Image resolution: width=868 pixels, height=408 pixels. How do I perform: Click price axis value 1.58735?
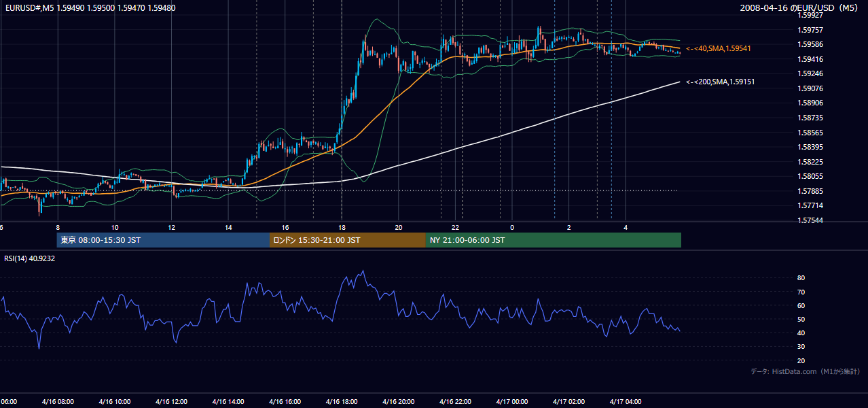coord(810,118)
